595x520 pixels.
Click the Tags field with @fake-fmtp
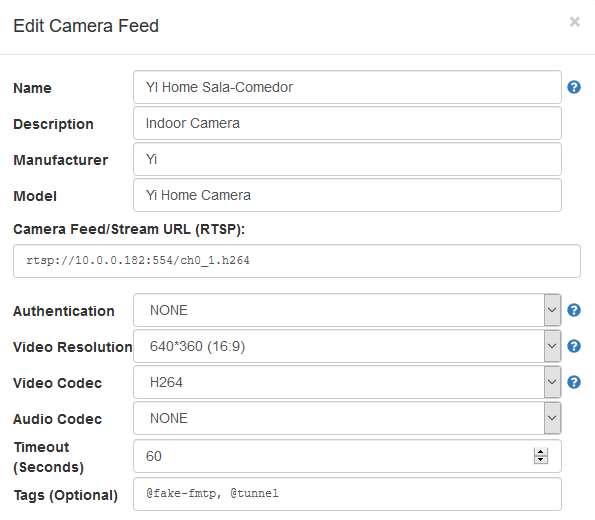tap(347, 494)
